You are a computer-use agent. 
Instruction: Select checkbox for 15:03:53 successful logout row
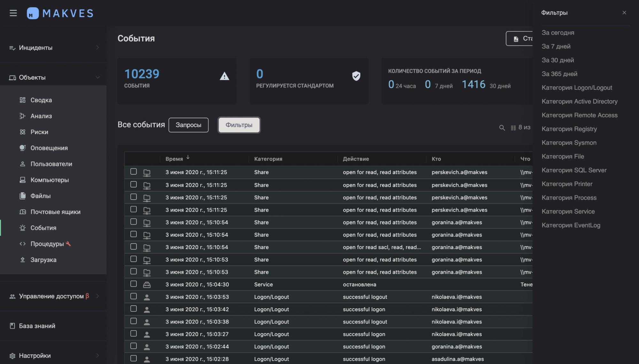pos(134,296)
